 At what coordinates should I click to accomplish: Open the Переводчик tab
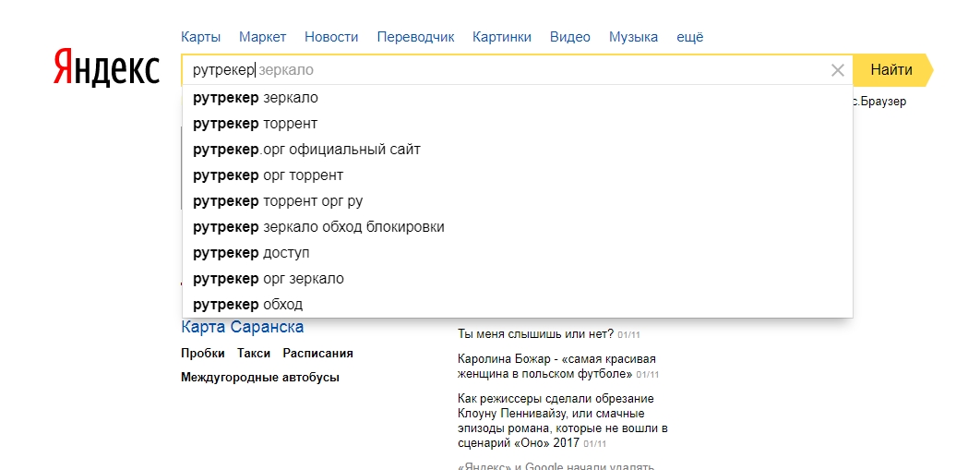pyautogui.click(x=415, y=37)
